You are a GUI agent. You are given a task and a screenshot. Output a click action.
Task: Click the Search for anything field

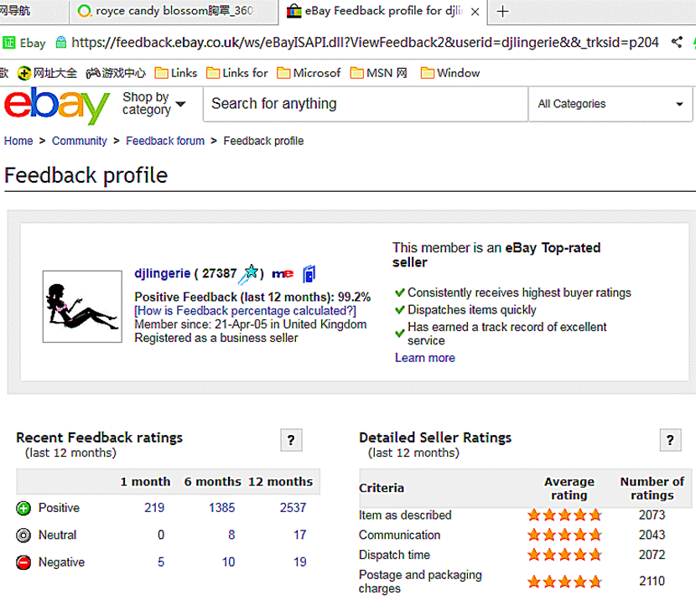click(x=365, y=104)
